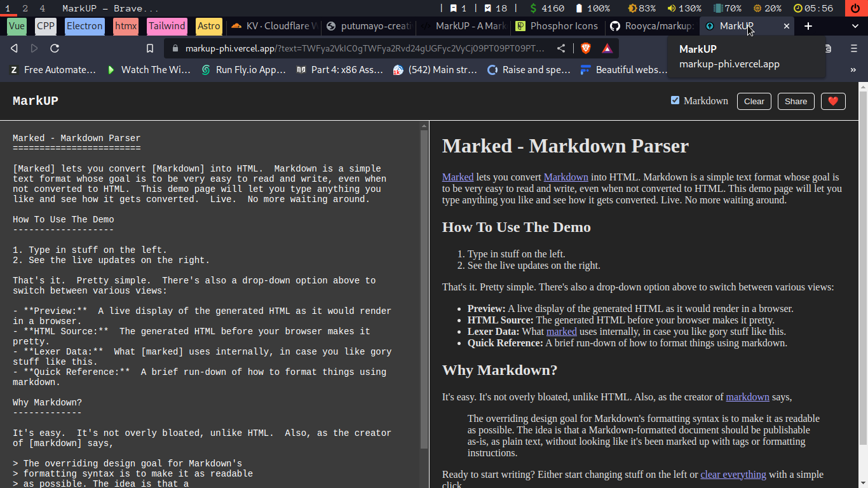
Task: Click the brightness 83% indicator
Action: click(x=642, y=8)
